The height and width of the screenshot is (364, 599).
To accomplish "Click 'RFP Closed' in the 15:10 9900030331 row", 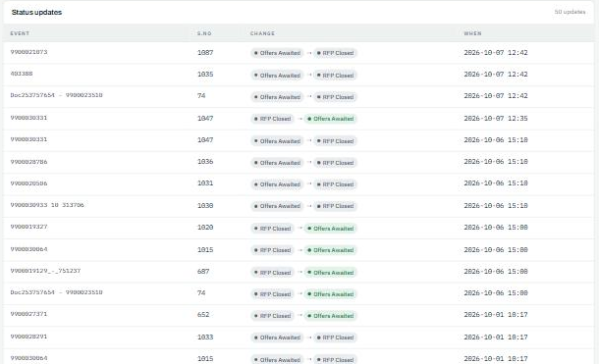I will 336,141.
